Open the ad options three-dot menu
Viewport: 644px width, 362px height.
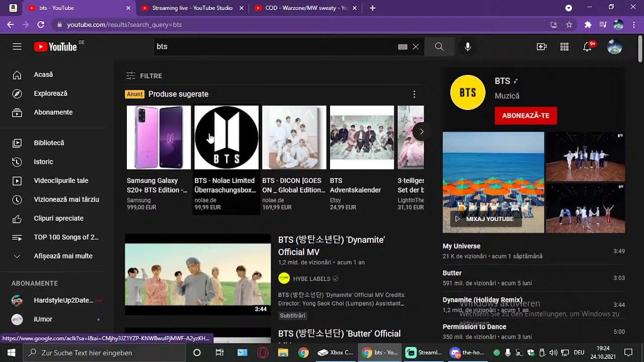(x=414, y=94)
